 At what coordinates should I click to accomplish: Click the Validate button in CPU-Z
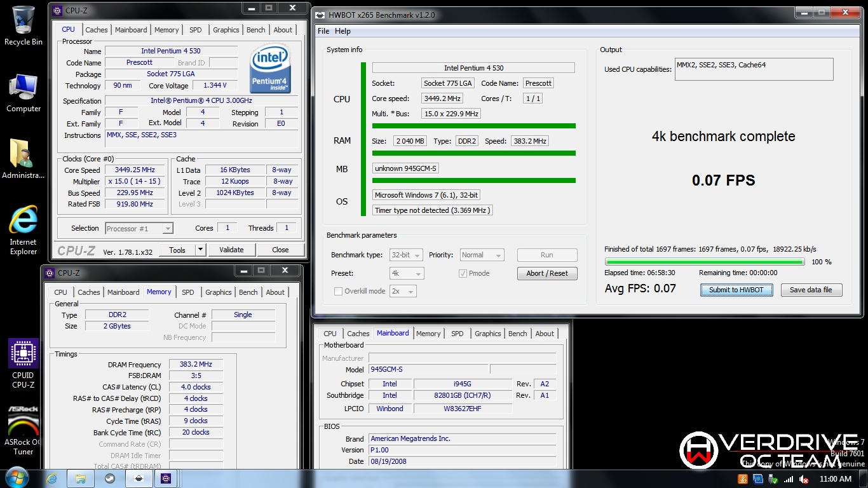tap(231, 250)
